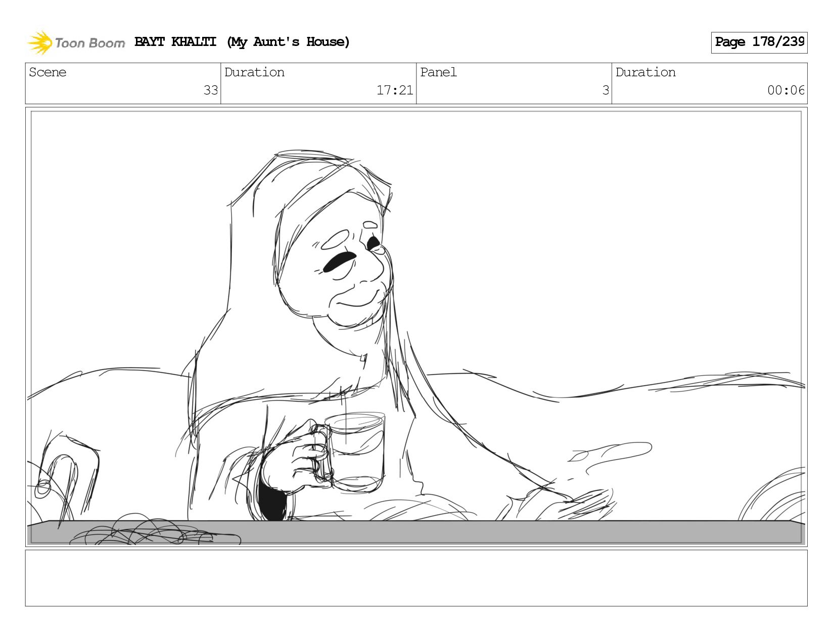
Task: Click the empty notes box below panel
Action: coord(416,578)
